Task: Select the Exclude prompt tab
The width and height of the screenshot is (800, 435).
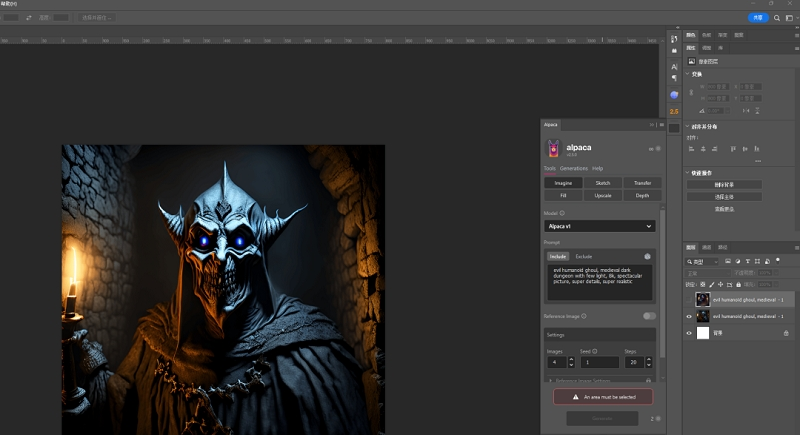Action: tap(583, 256)
